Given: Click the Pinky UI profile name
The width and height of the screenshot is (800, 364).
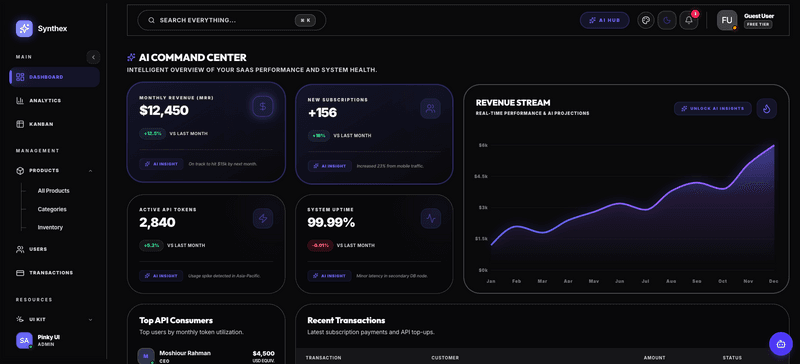Looking at the screenshot, I should 49,337.
